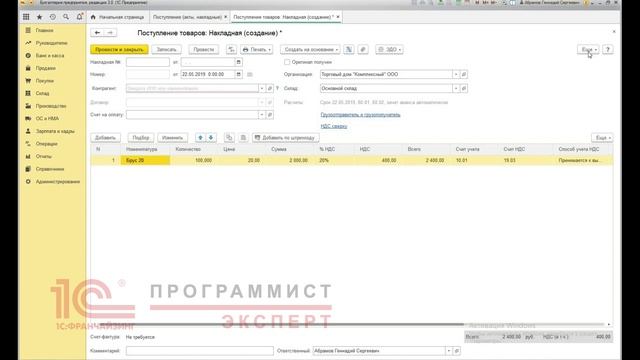
Task: Open Склад section in sidebar
Action: pyautogui.click(x=42, y=93)
